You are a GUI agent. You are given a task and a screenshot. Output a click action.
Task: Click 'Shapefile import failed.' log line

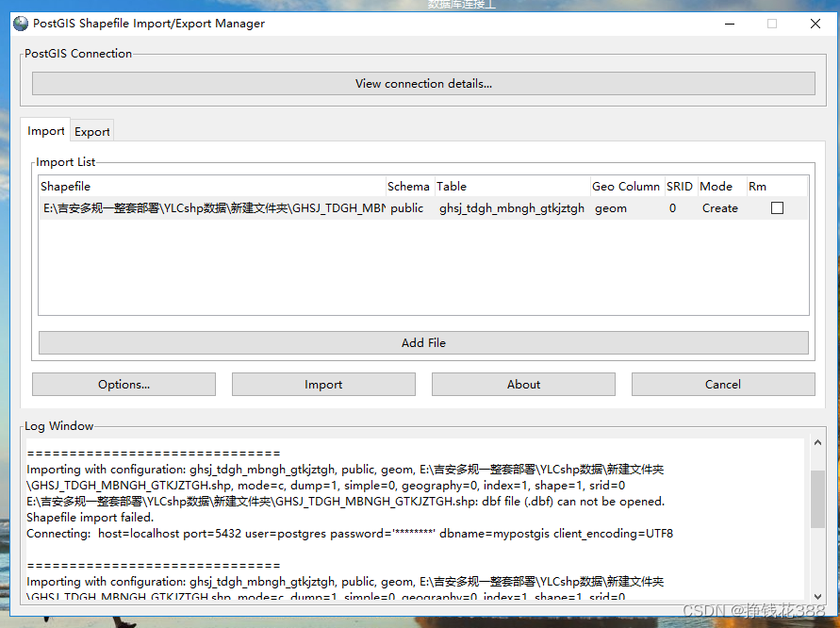point(90,518)
